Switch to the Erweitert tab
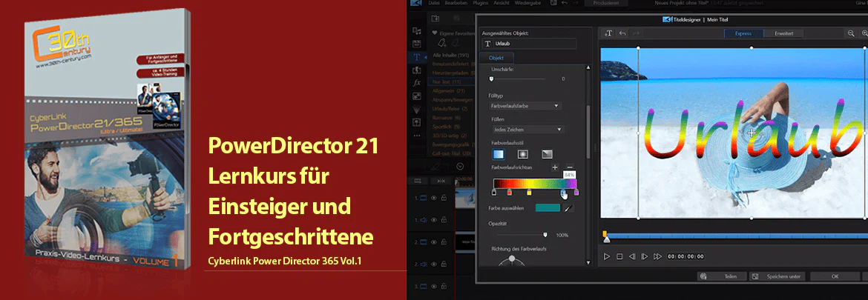 [x=784, y=33]
